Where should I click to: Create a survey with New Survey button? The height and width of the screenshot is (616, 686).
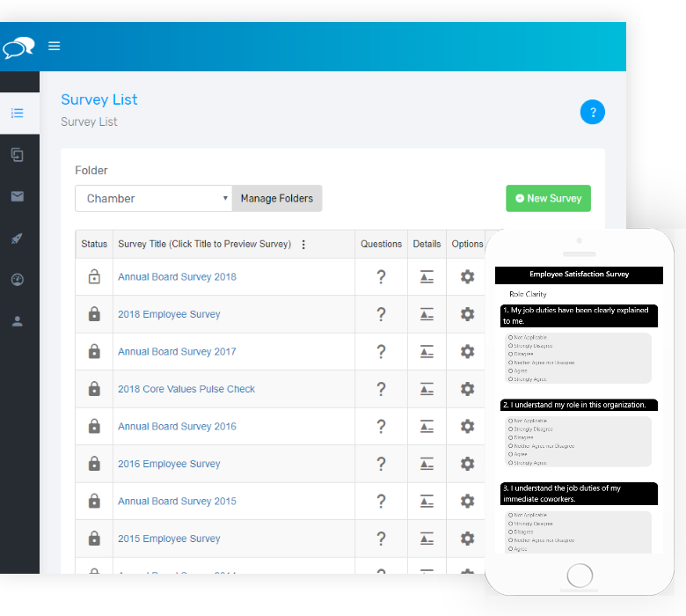(548, 199)
